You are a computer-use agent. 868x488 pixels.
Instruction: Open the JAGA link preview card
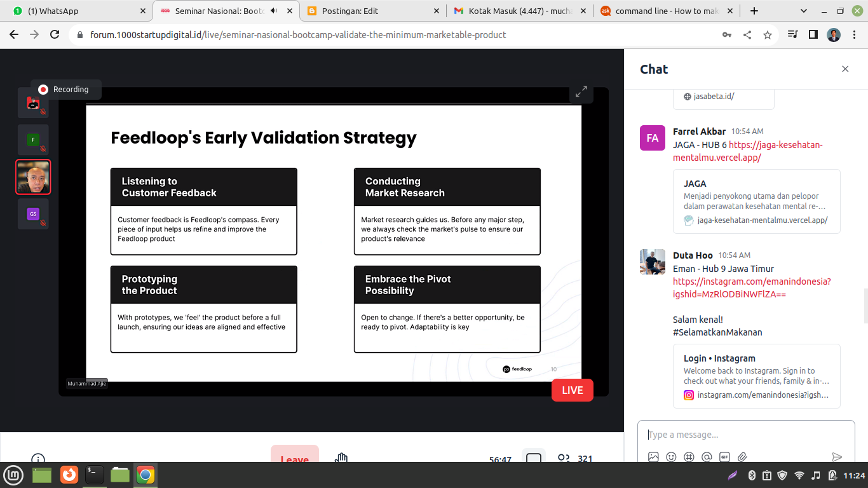click(x=756, y=202)
